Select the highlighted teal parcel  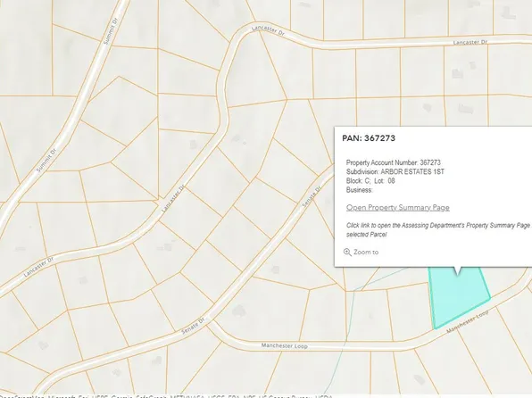460,299
